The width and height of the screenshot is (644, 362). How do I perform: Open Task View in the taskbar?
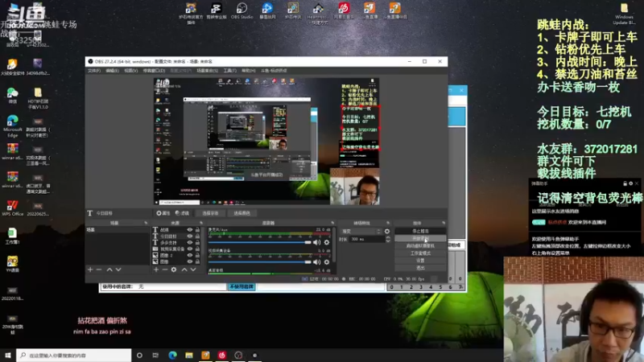click(155, 355)
